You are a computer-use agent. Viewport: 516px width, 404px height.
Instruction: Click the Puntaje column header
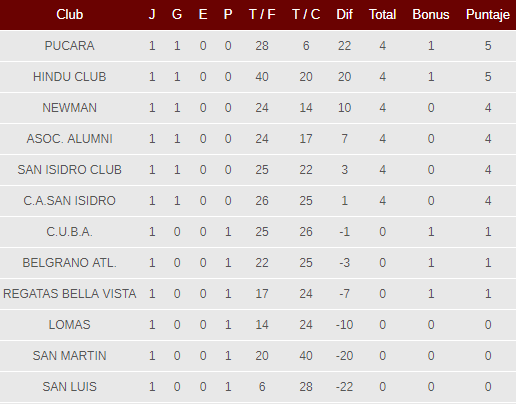(x=488, y=15)
